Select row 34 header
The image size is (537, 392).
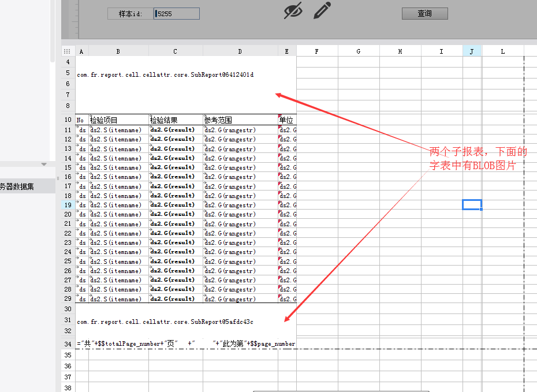click(68, 344)
